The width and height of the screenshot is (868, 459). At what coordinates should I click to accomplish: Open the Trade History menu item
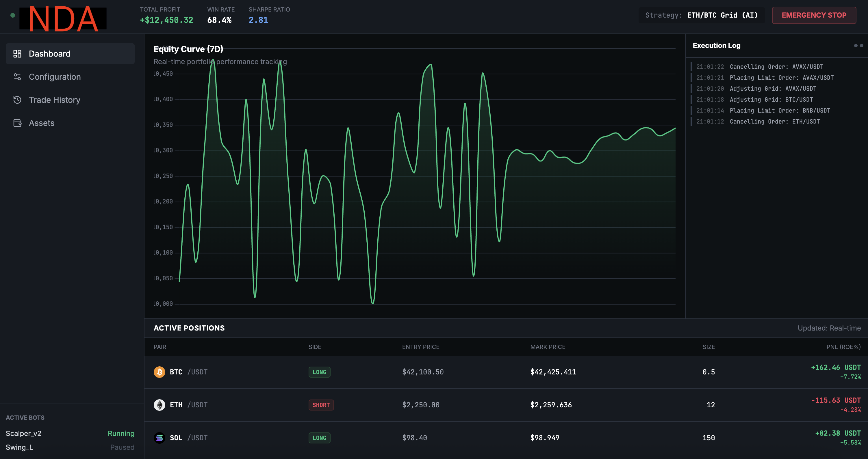[54, 100]
